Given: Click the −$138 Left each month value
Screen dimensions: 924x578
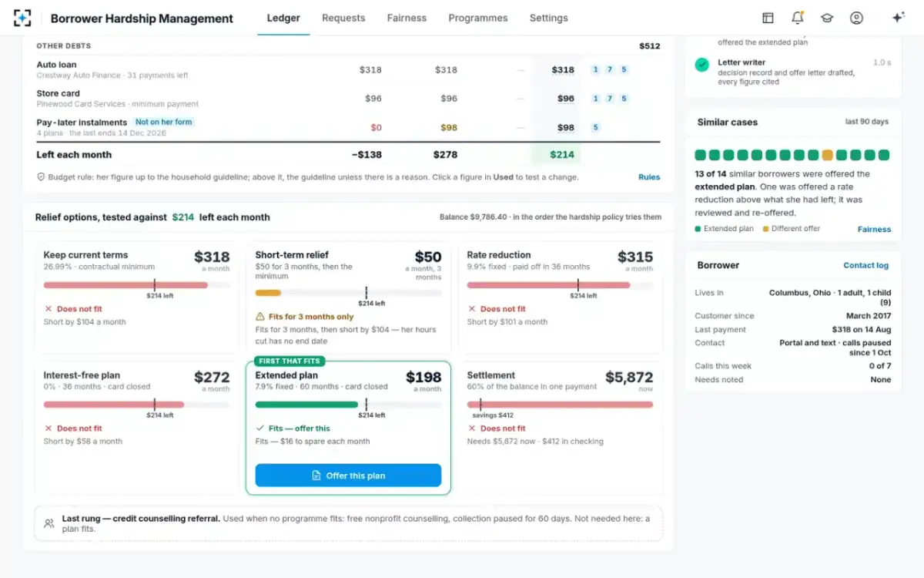Looking at the screenshot, I should coord(367,155).
